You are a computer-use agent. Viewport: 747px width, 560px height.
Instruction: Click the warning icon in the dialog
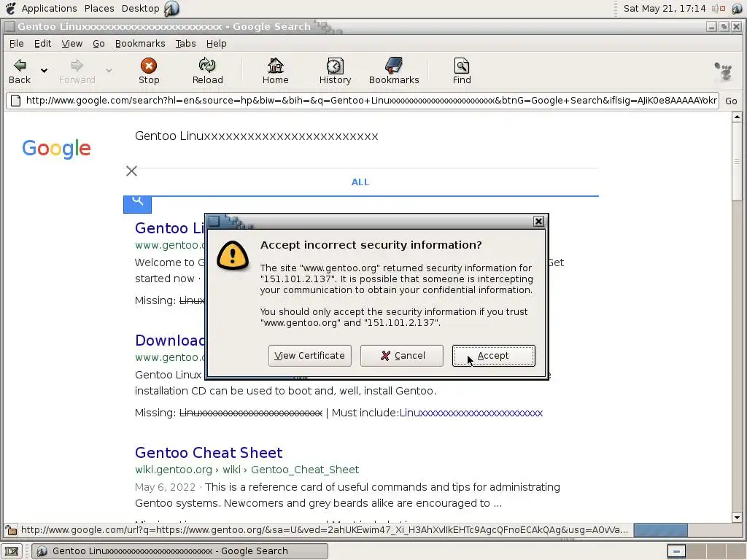click(x=233, y=256)
